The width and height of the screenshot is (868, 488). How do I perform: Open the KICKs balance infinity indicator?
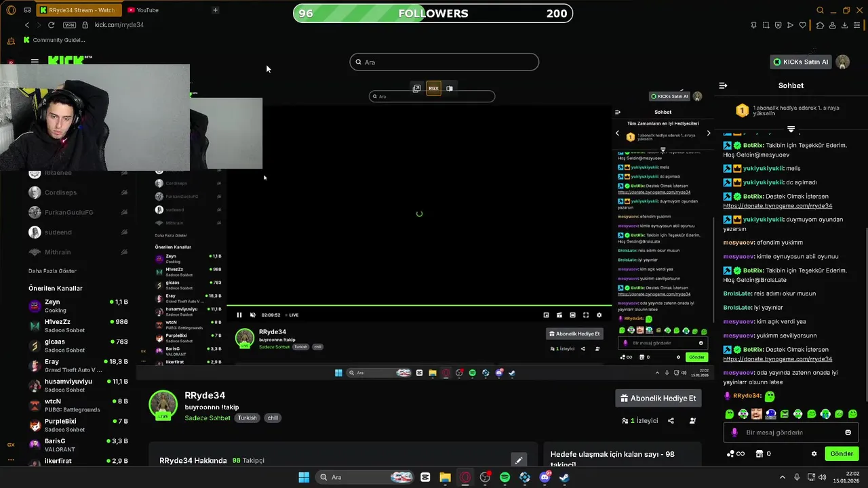pos(736,453)
